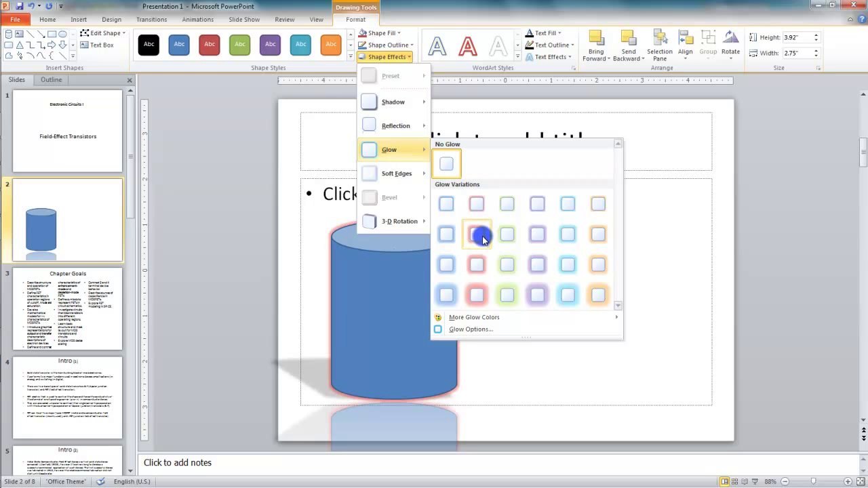Open the Shape Fill dropdown

pos(380,33)
